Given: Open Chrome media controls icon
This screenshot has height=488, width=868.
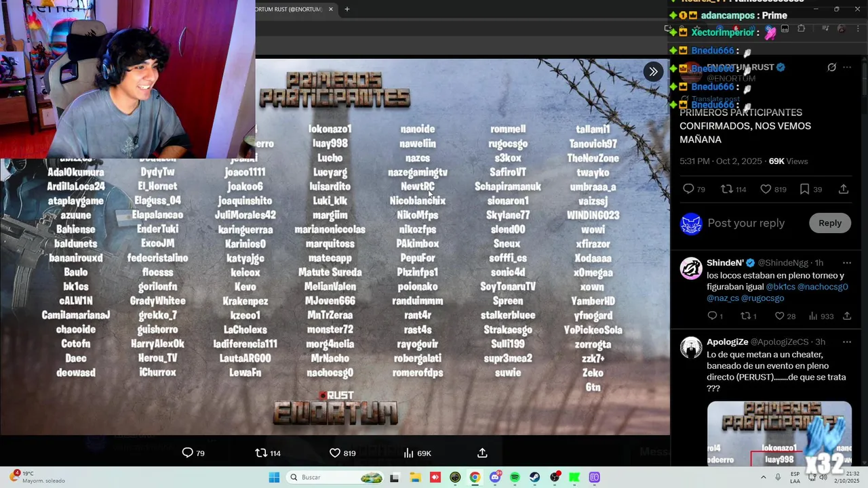Looking at the screenshot, I should (x=825, y=28).
